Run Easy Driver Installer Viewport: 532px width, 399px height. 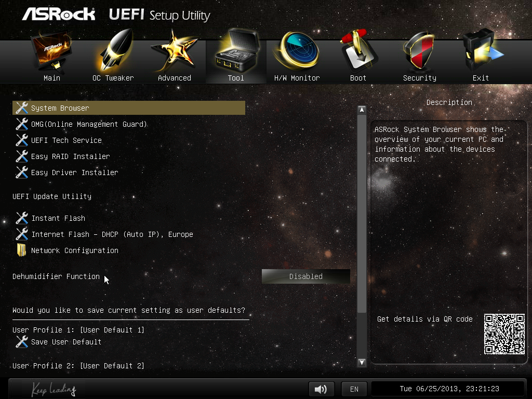click(x=75, y=172)
